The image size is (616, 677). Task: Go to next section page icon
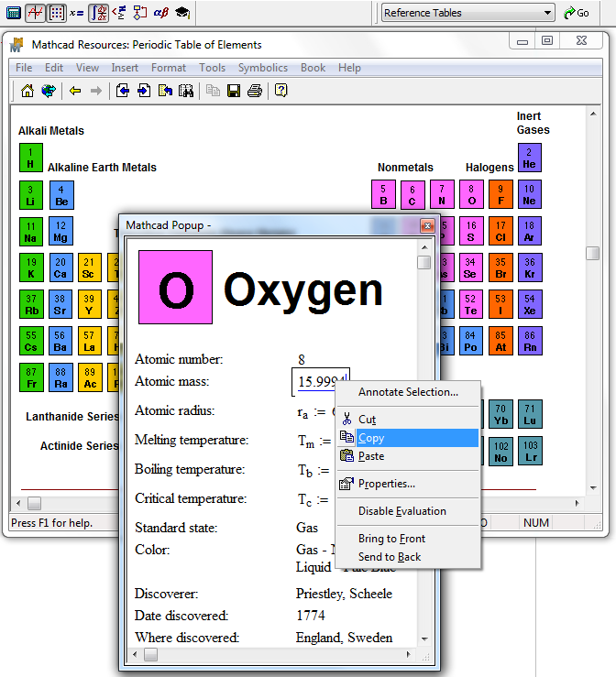144,91
